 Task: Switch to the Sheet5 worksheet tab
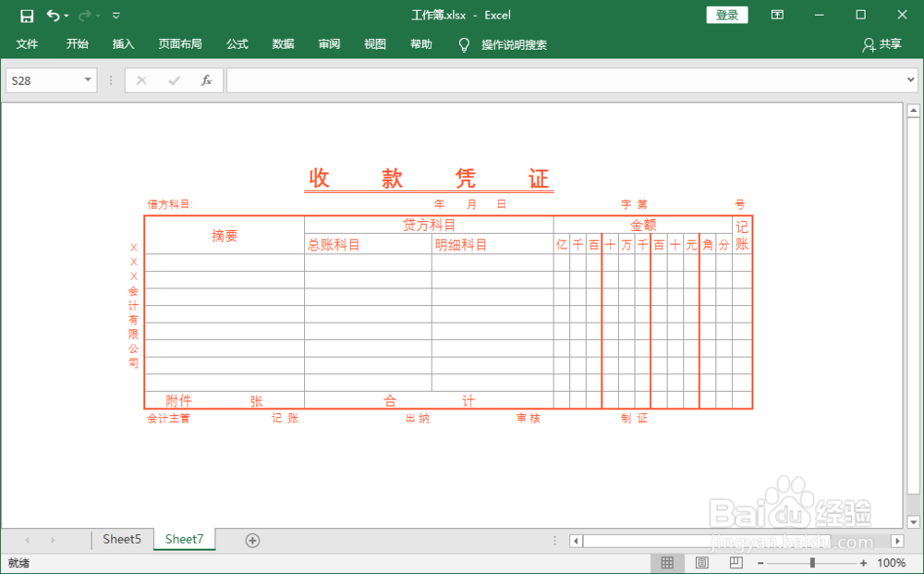tap(122, 539)
